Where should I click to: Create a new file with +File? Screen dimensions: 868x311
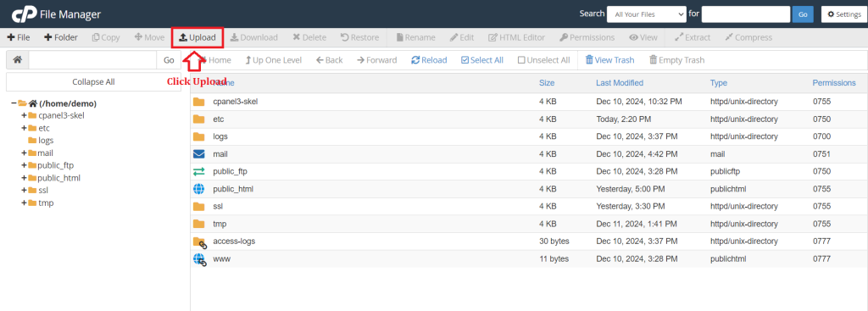19,37
